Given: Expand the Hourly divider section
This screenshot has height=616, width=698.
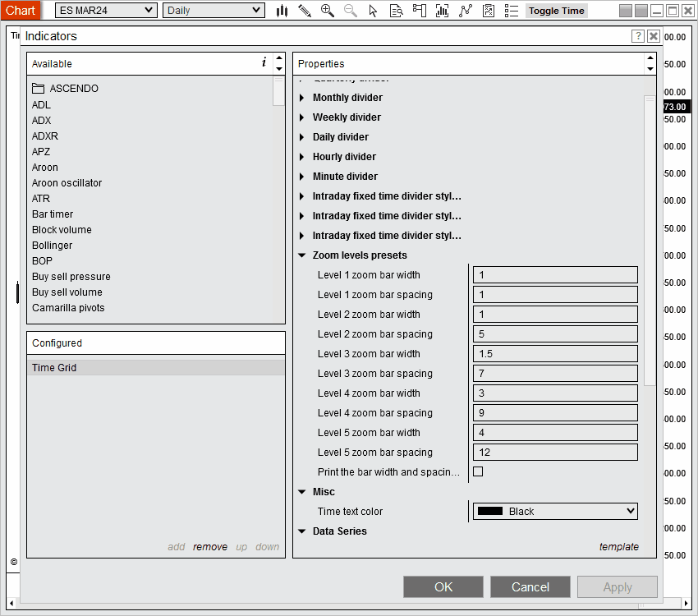Looking at the screenshot, I should [302, 157].
